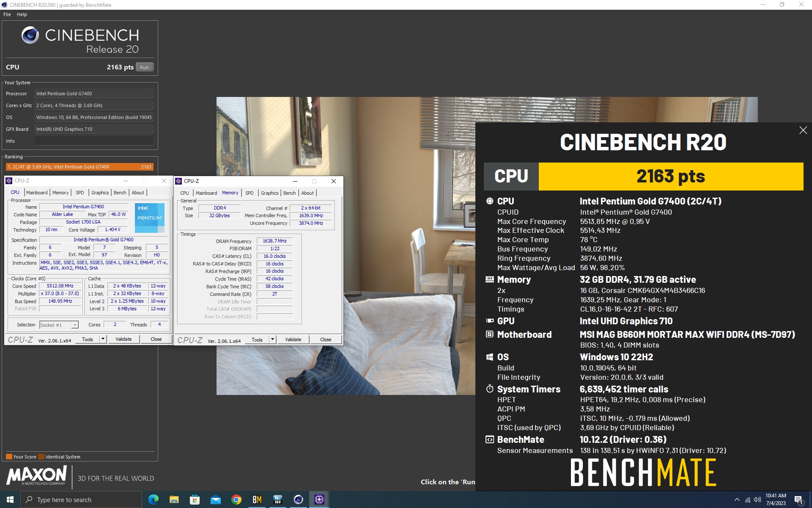Open the network icon in system tray
Image resolution: width=812 pixels, height=508 pixels.
747,500
